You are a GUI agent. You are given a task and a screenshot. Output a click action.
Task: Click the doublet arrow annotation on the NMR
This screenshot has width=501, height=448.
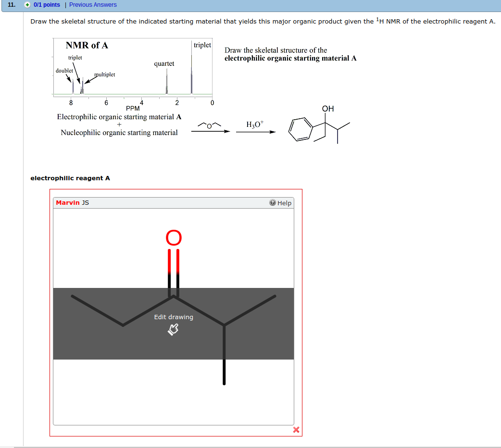[67, 77]
